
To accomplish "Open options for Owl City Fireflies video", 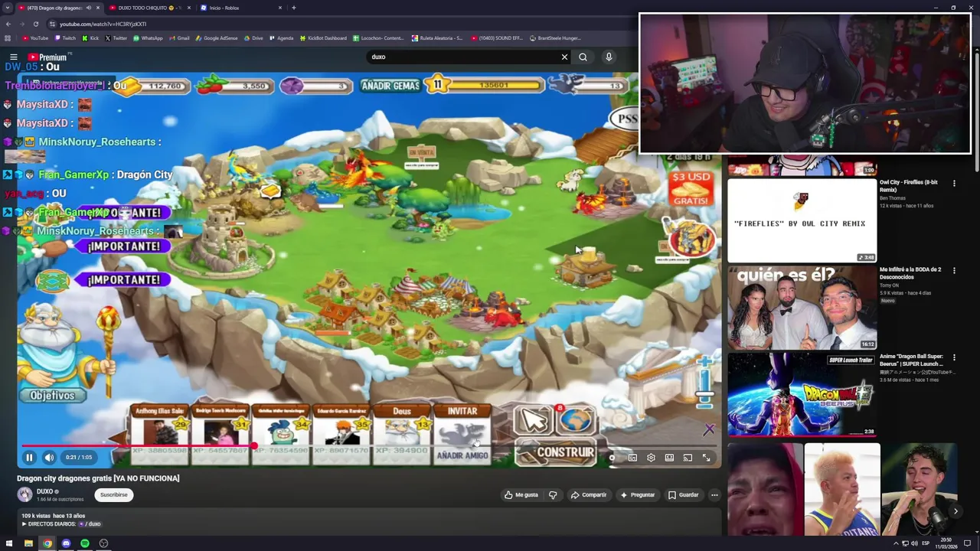I will pyautogui.click(x=954, y=184).
